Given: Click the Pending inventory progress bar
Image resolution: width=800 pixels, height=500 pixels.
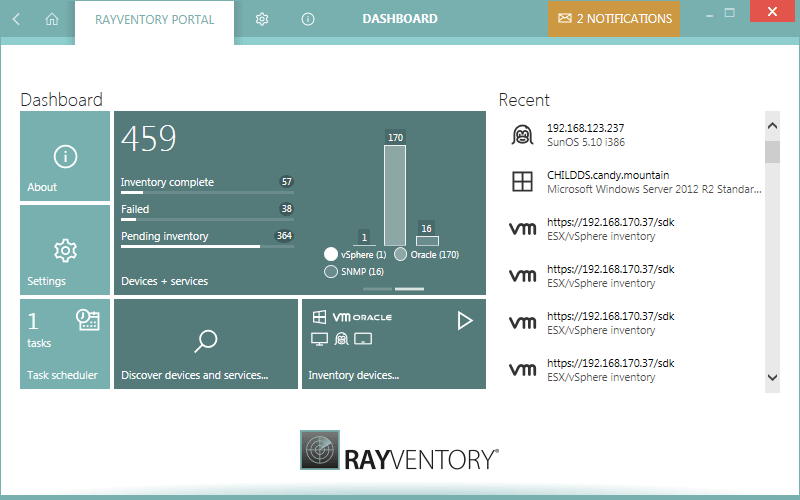Looking at the screenshot, I should (207, 246).
